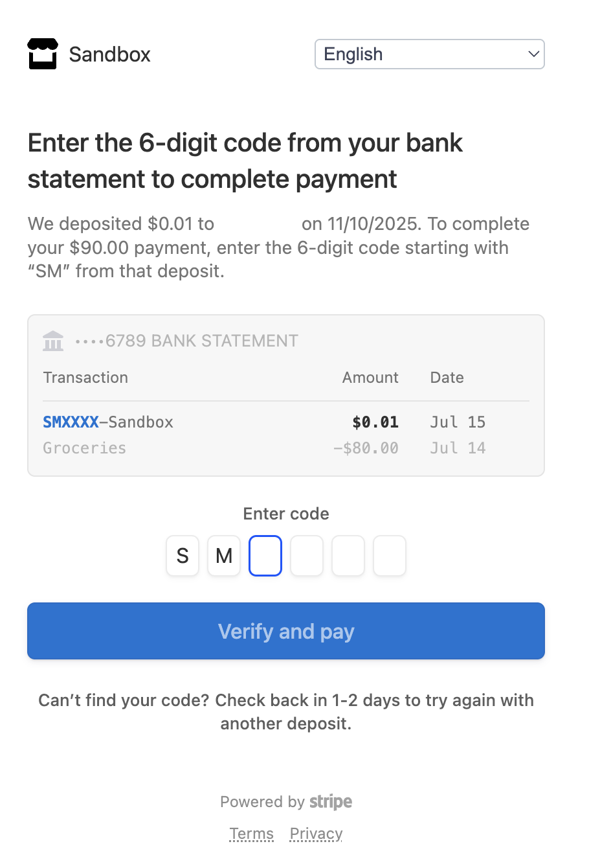Click the fourth code digit box
Viewport: 589px width, 868px height.
[307, 556]
